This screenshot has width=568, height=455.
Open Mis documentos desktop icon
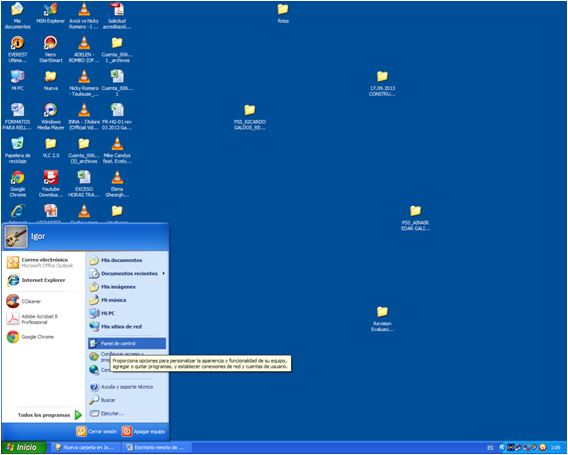point(17,16)
